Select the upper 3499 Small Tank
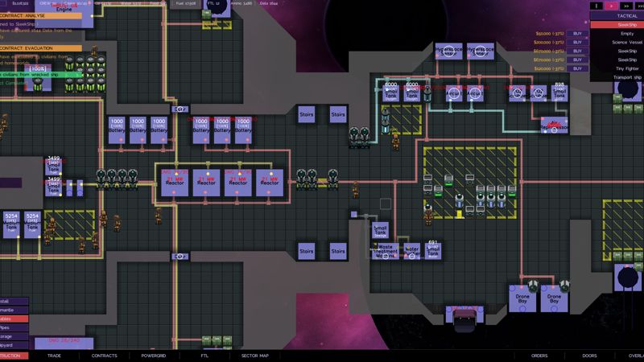The image size is (644, 362). click(x=53, y=167)
